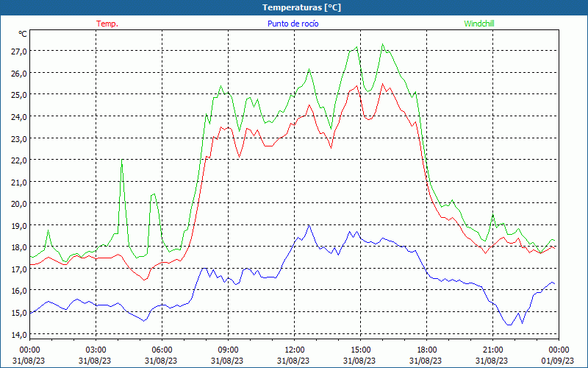Viewport: 588px width, 368px height.
Task: Click the 21,0 y-axis value
Action: [19, 182]
